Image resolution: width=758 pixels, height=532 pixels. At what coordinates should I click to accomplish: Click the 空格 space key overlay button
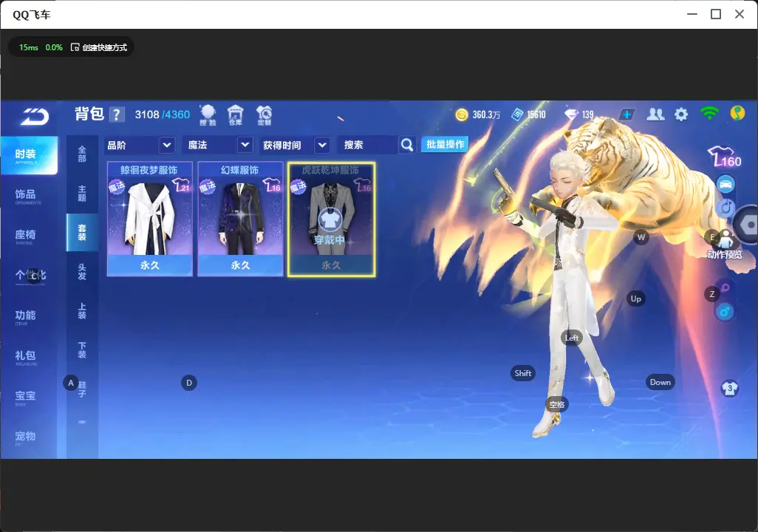click(x=557, y=404)
